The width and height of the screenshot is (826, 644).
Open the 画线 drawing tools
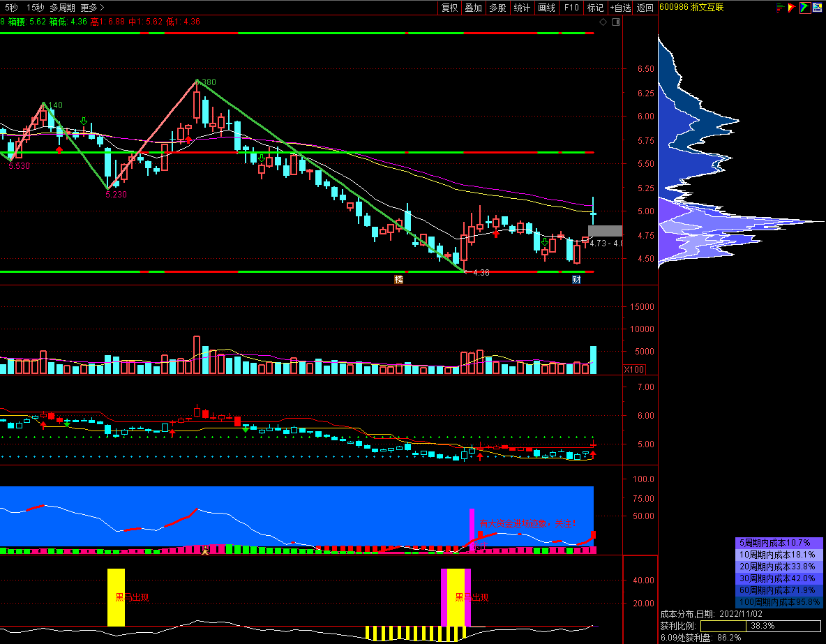(547, 8)
